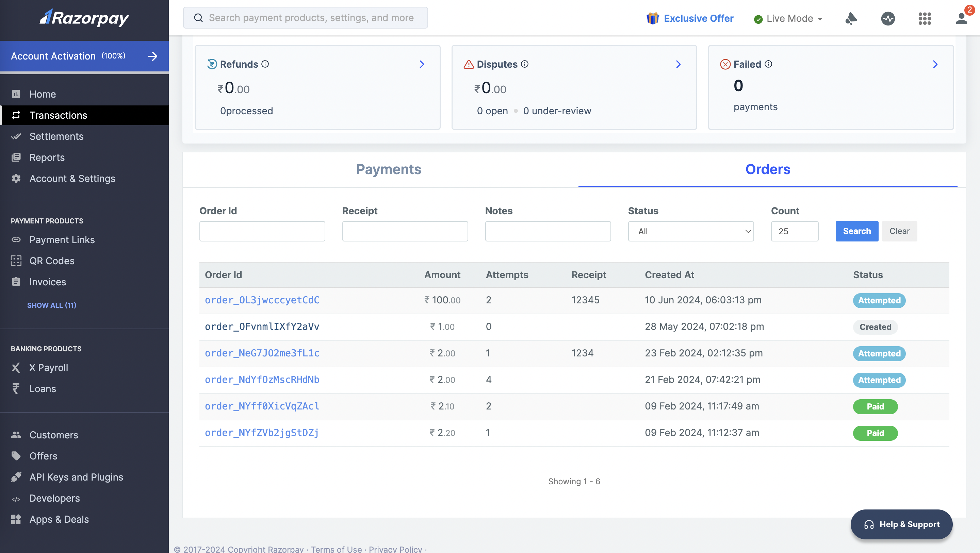Image resolution: width=980 pixels, height=553 pixels.
Task: Click the Clear filters button
Action: 899,231
